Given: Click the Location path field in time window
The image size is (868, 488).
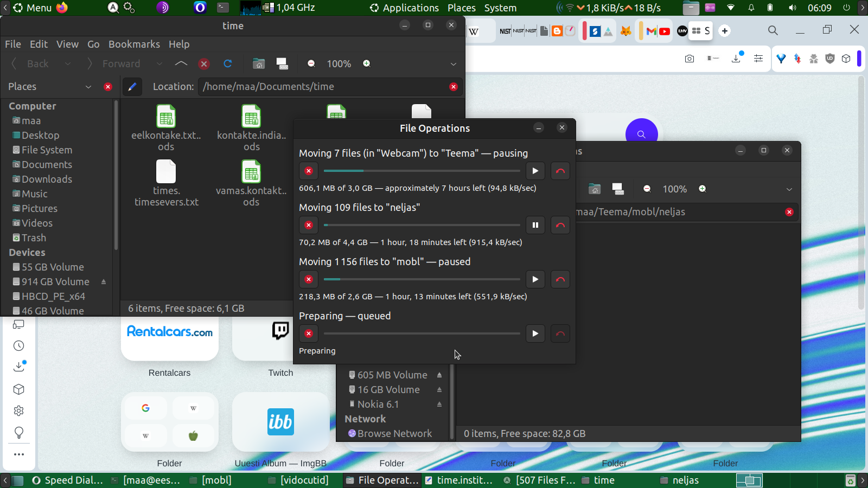Looking at the screenshot, I should coord(330,87).
